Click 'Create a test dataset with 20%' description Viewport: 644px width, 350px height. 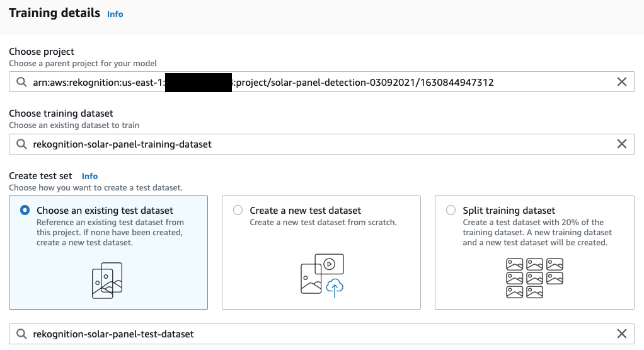(538, 233)
